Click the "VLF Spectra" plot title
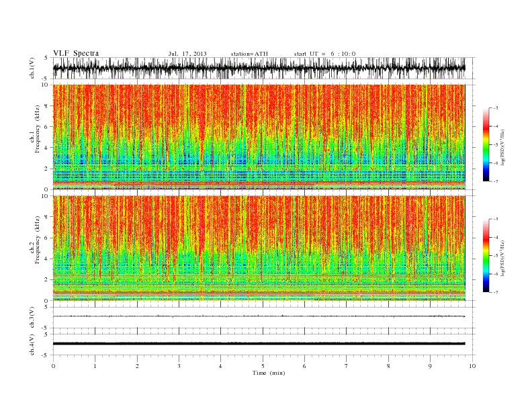This screenshot has height=411, width=532. click(76, 53)
